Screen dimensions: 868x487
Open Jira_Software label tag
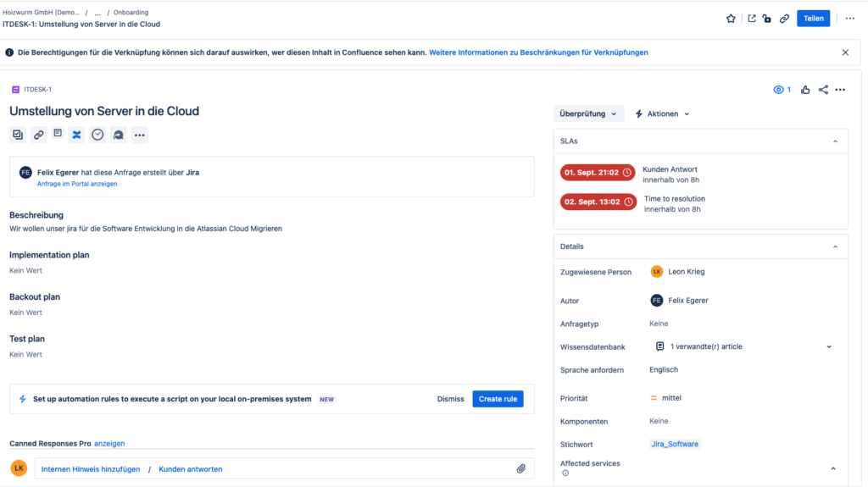[x=675, y=444]
